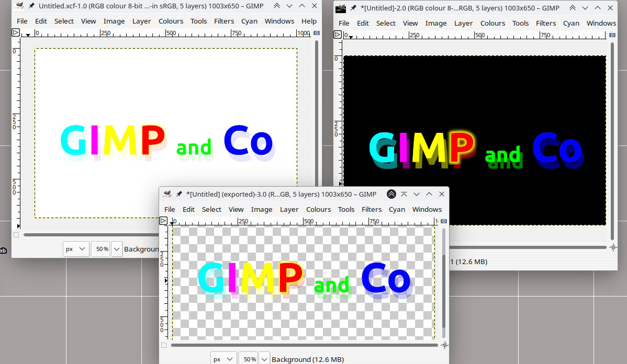The height and width of the screenshot is (364, 627).
Task: Toggle Quick Mask box in the exported-3.0 window
Action: coord(163,345)
